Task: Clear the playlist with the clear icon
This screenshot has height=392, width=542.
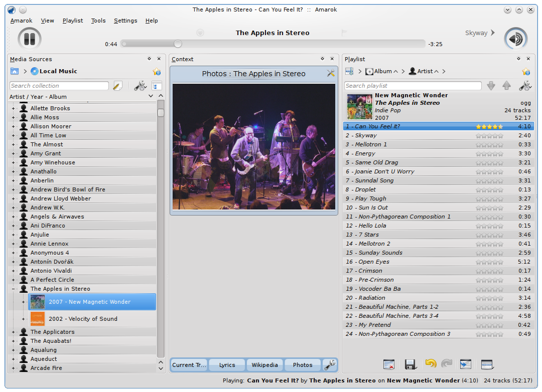Action: 389,364
